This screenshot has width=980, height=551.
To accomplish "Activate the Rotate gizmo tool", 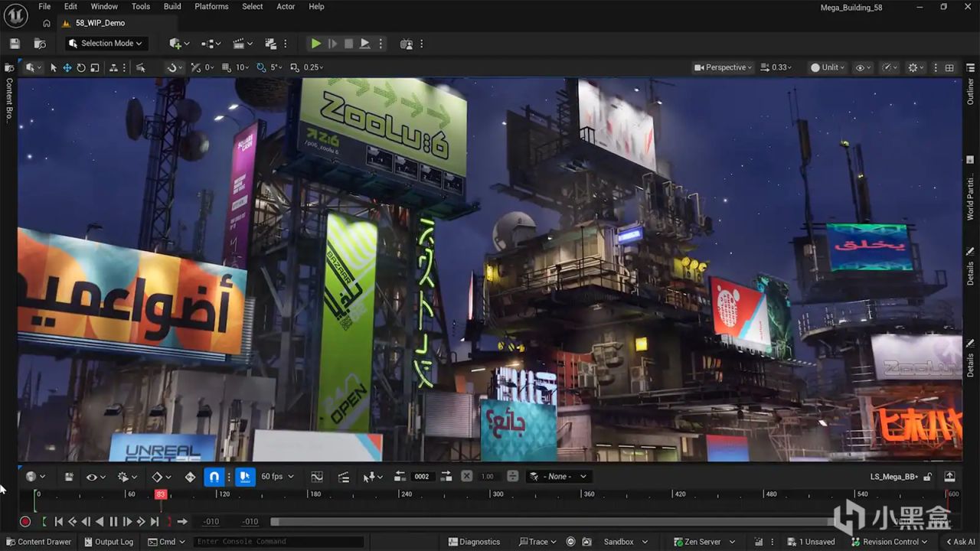I will pos(81,67).
